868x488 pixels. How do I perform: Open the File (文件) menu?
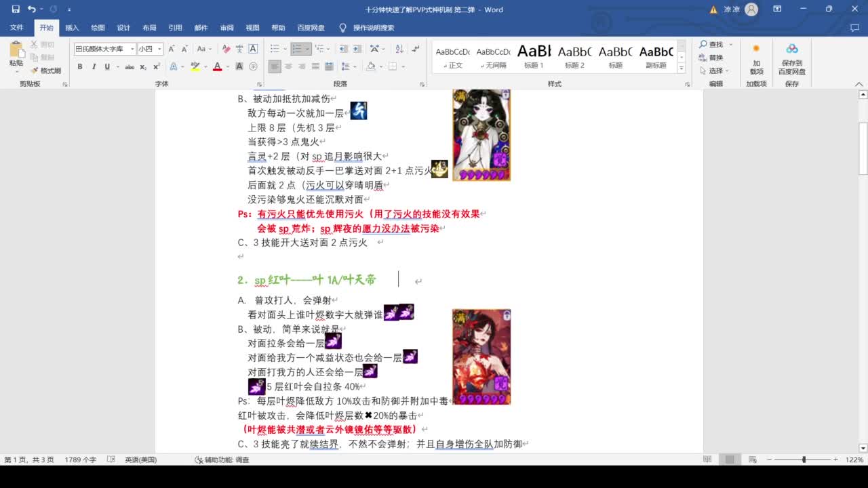pos(16,28)
